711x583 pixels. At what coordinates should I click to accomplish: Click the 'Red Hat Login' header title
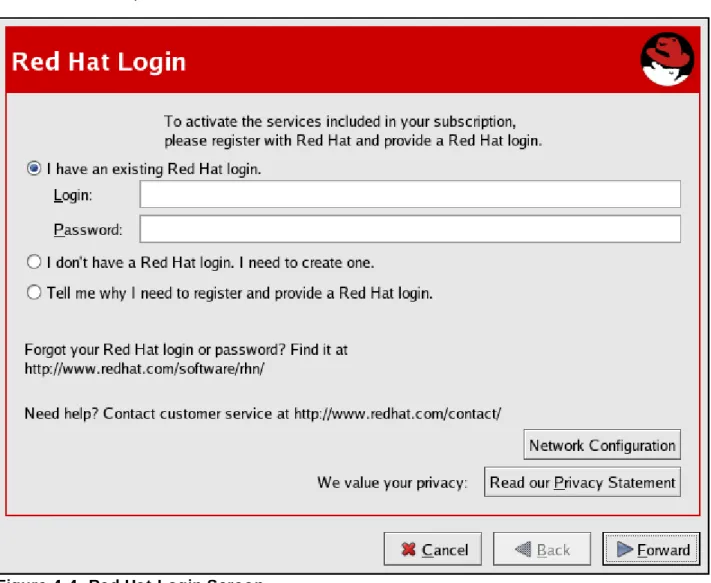99,62
